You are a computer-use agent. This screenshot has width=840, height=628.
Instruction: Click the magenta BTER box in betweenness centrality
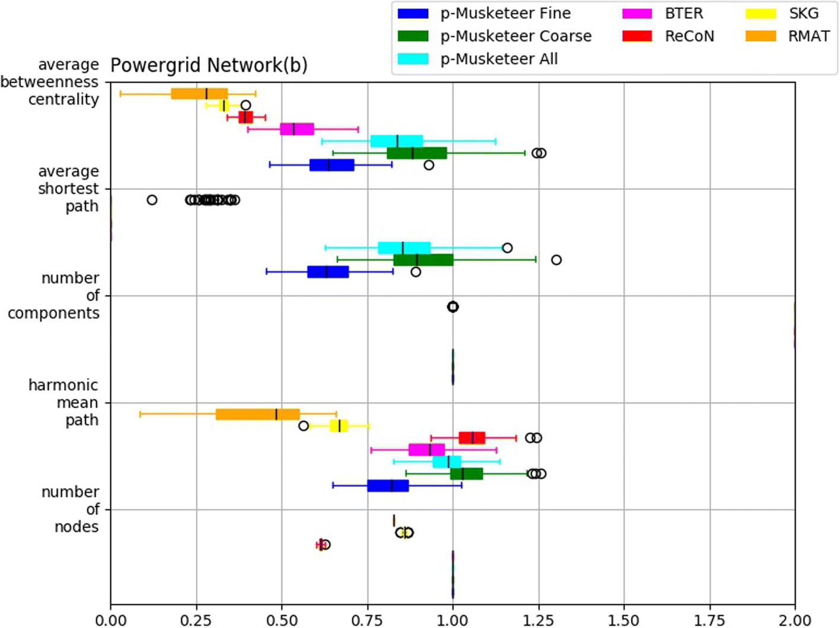pos(297,129)
